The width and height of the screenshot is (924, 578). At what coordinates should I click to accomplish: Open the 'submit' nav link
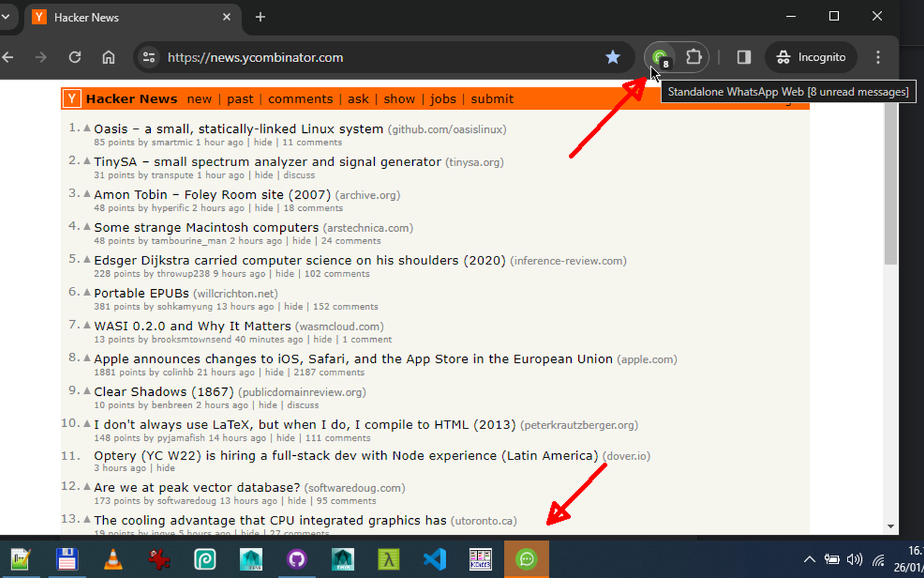tap(492, 99)
